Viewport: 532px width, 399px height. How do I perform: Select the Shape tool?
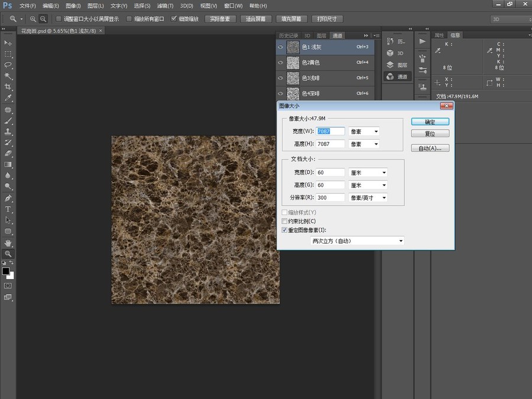(8, 231)
